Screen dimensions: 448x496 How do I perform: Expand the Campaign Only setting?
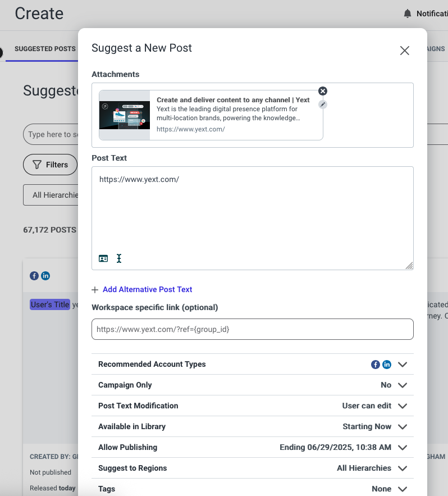point(252,385)
